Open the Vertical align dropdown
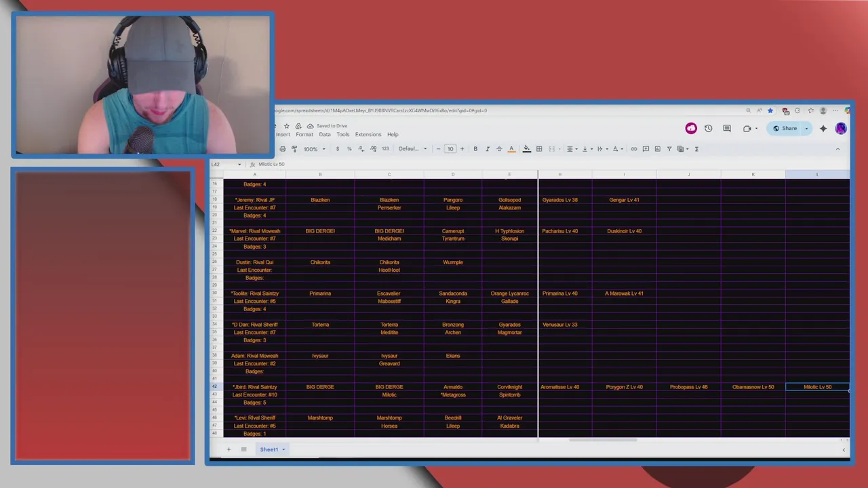The width and height of the screenshot is (868, 488). [587, 149]
